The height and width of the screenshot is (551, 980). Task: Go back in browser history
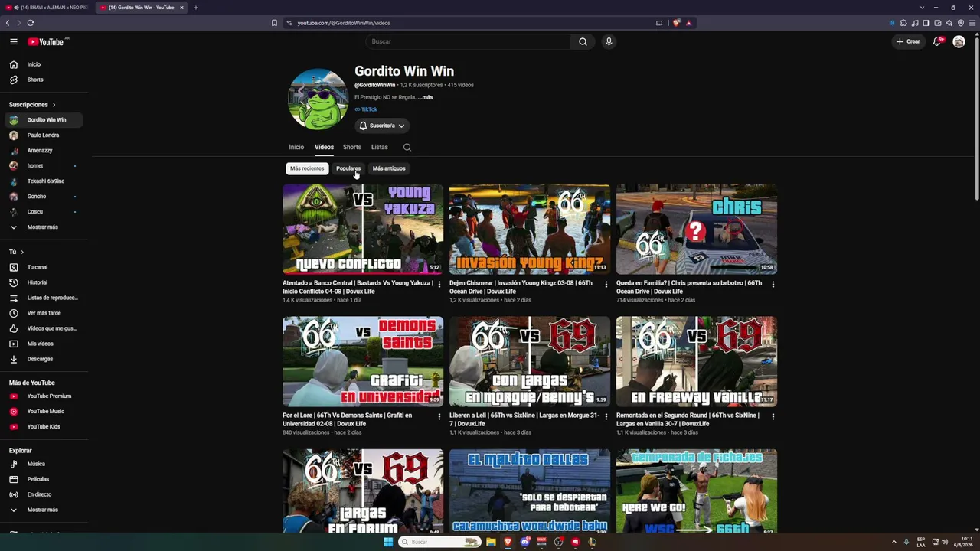[x=8, y=23]
